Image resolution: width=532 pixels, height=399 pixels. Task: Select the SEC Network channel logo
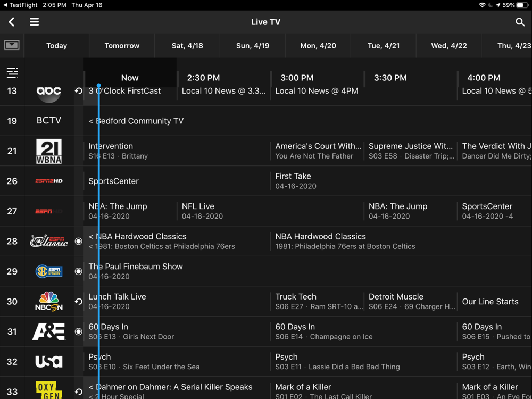(x=49, y=271)
